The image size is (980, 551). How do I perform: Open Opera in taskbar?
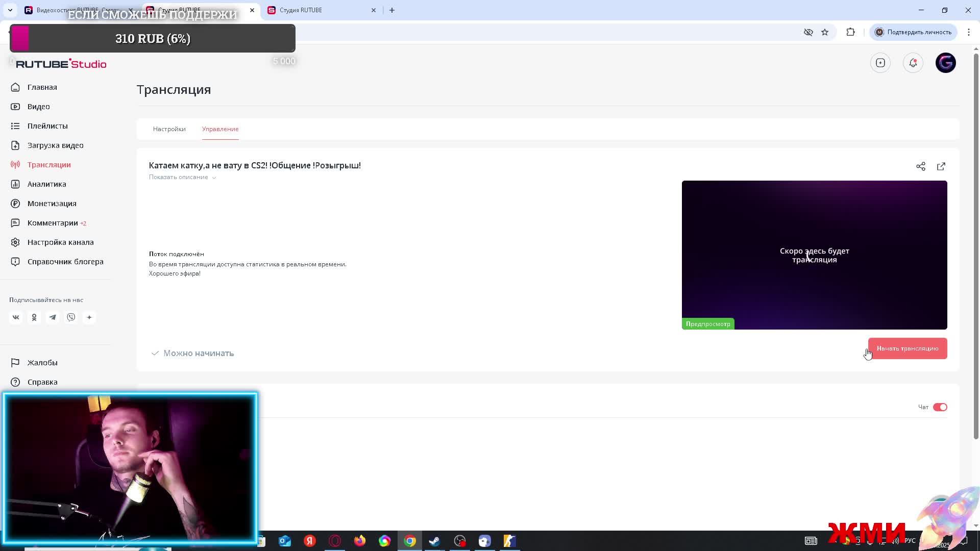[x=335, y=541]
